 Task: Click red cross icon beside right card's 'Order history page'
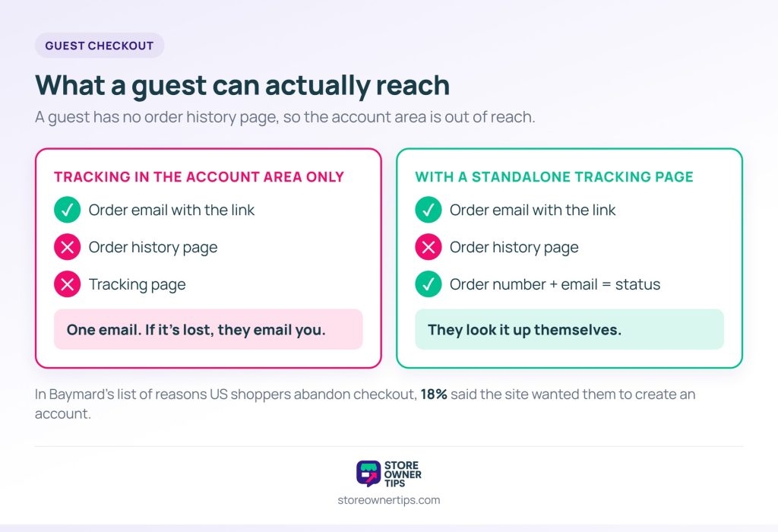coord(429,247)
